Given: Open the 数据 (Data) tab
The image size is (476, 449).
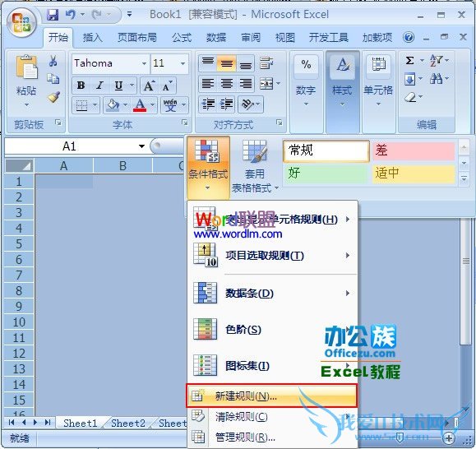Looking at the screenshot, I should (x=216, y=38).
